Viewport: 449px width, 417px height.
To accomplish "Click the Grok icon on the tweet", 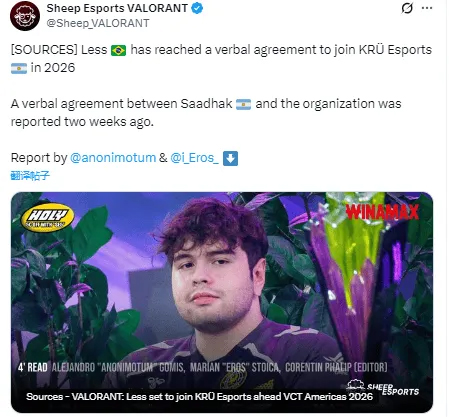I will pyautogui.click(x=407, y=8).
